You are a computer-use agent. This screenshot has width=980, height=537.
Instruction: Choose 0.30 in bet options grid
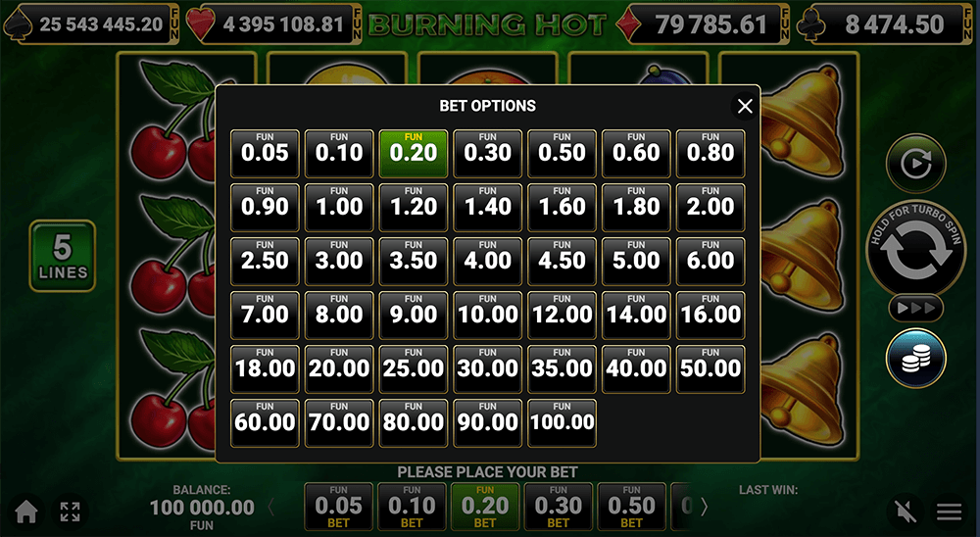coord(487,154)
